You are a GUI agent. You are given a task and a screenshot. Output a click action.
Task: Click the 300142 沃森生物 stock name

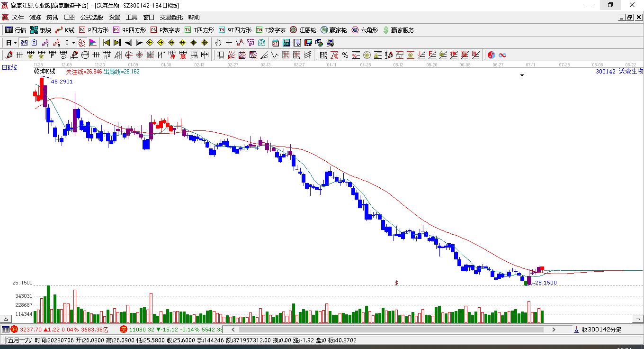619,72
